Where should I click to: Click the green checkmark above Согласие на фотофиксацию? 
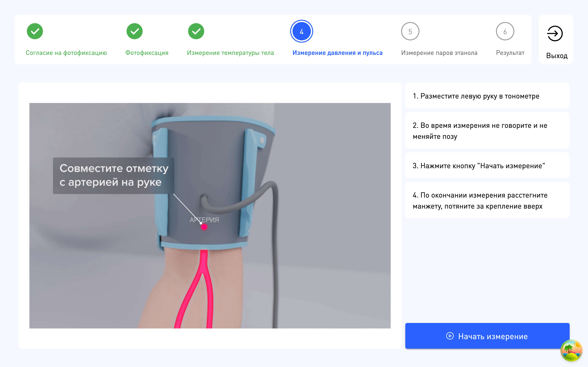pos(35,31)
